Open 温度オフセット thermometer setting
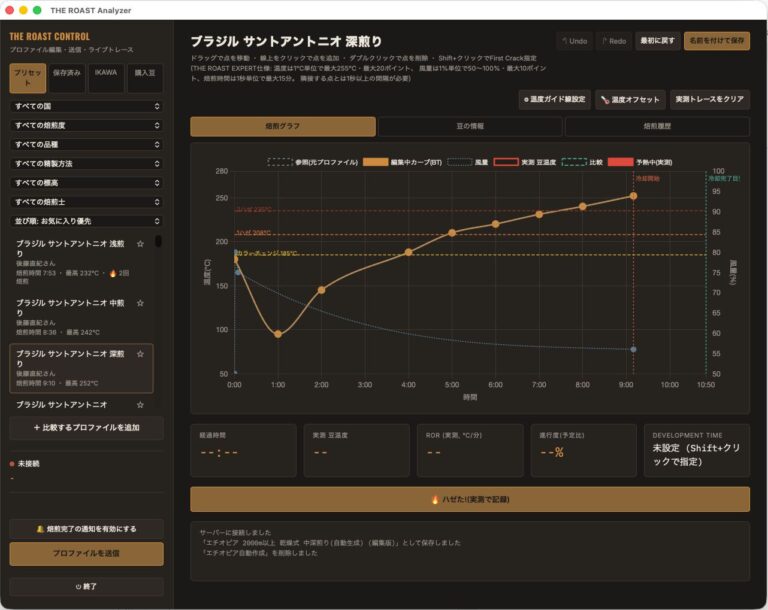The width and height of the screenshot is (768, 610). (630, 99)
